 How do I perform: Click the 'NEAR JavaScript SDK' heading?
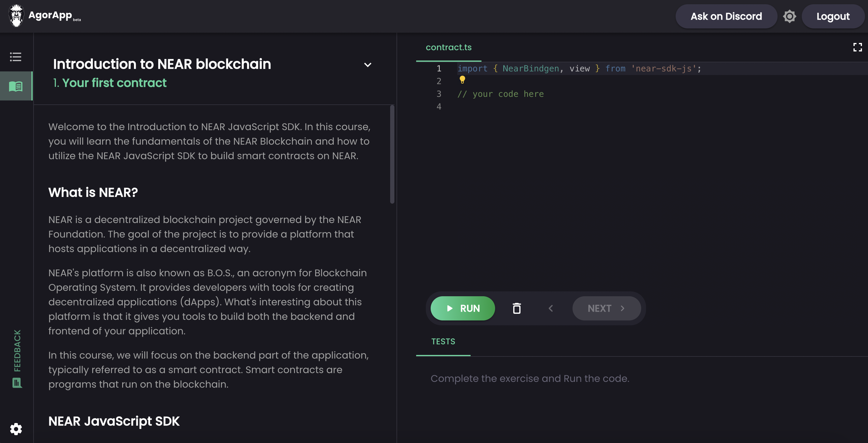tap(114, 422)
